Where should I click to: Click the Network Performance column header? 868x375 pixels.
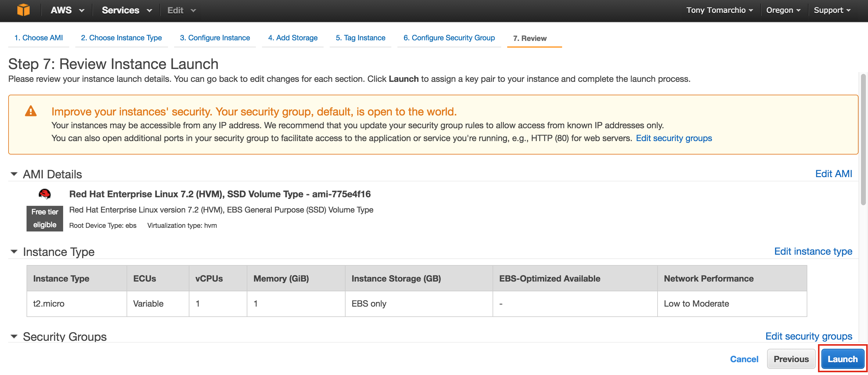pyautogui.click(x=732, y=279)
